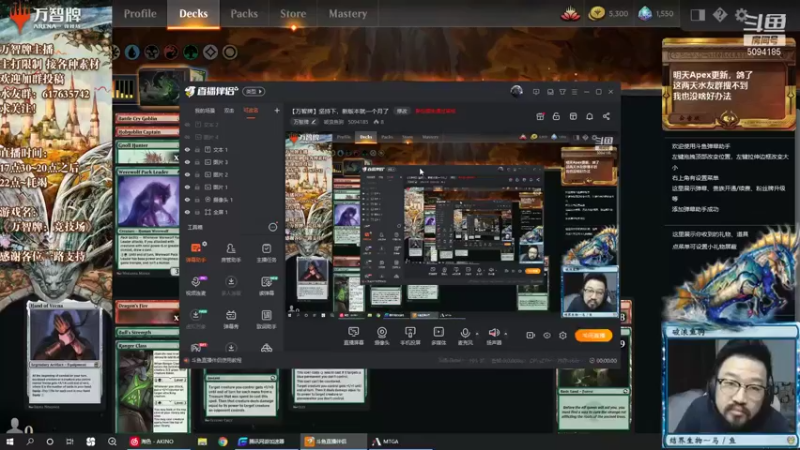800x450 pixels.
Task: Open the layout icon beside the bell
Action: (x=573, y=116)
